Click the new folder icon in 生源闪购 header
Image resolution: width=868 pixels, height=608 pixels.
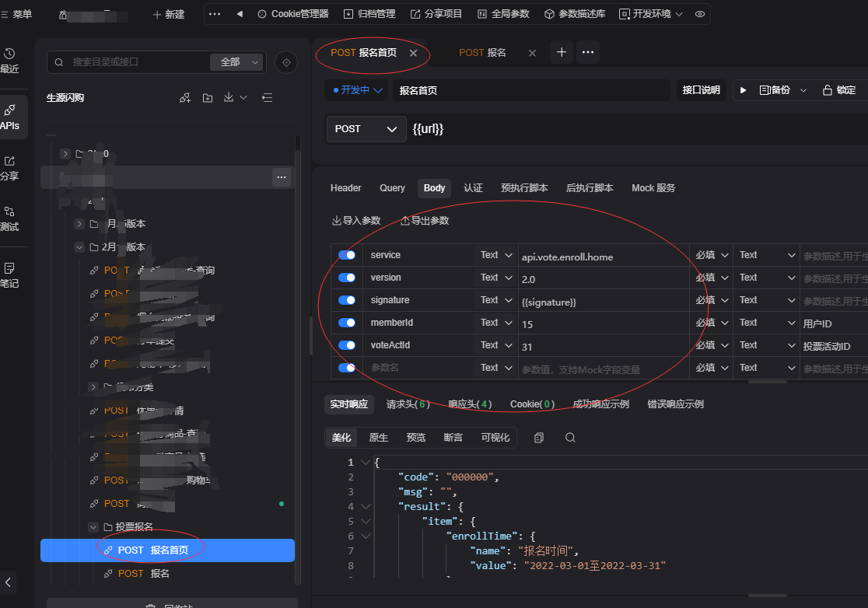pos(208,98)
